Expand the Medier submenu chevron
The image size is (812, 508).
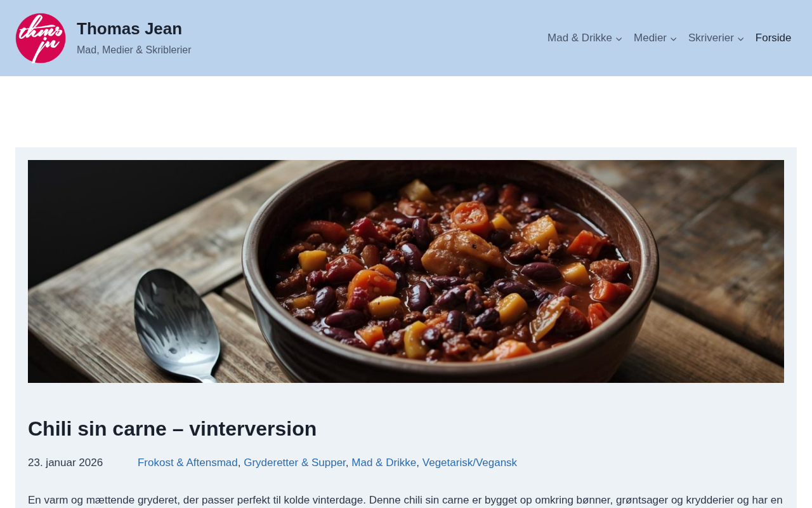point(674,39)
